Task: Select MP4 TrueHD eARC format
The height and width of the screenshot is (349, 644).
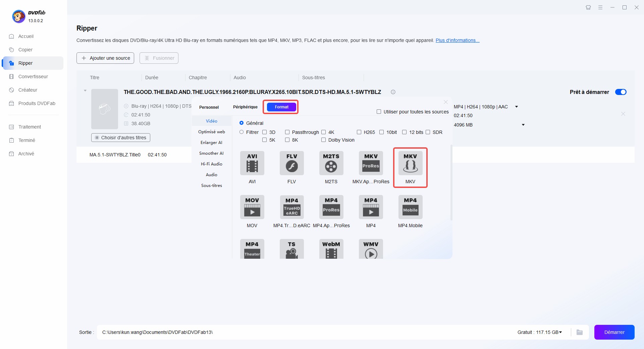Action: click(x=291, y=207)
